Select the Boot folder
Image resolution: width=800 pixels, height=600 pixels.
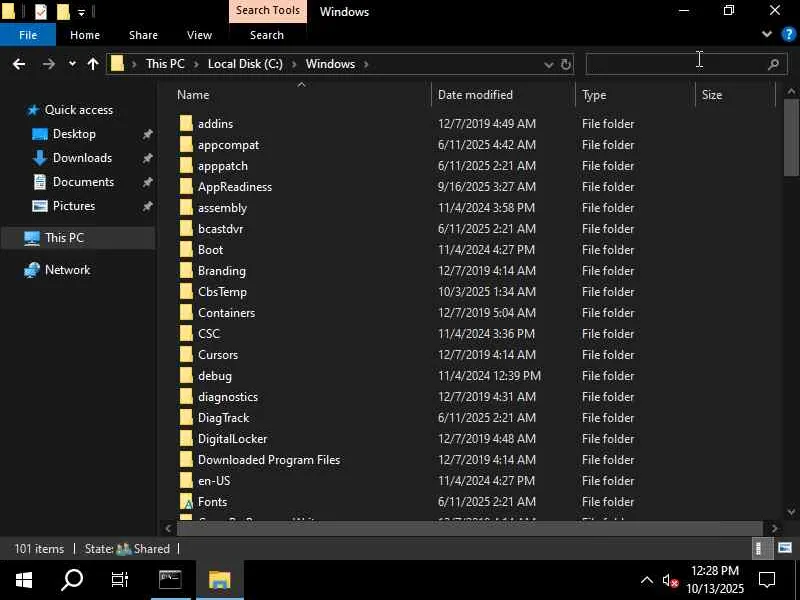[210, 249]
